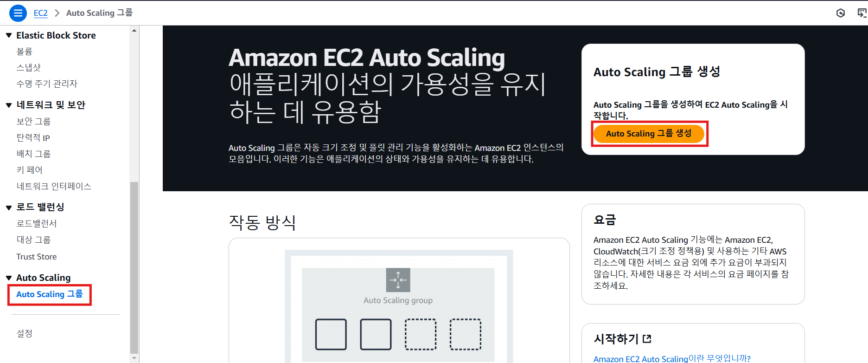Click the hexagon settings icon at top right

point(840,13)
